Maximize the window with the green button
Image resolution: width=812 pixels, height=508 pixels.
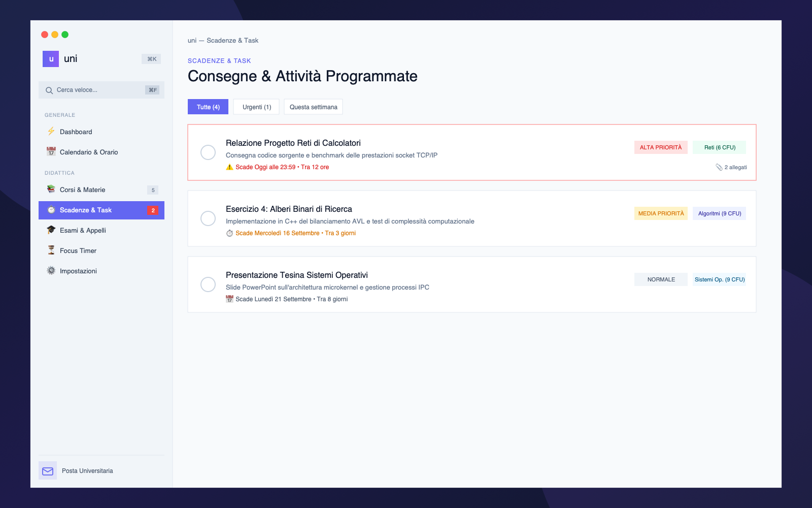(65, 35)
